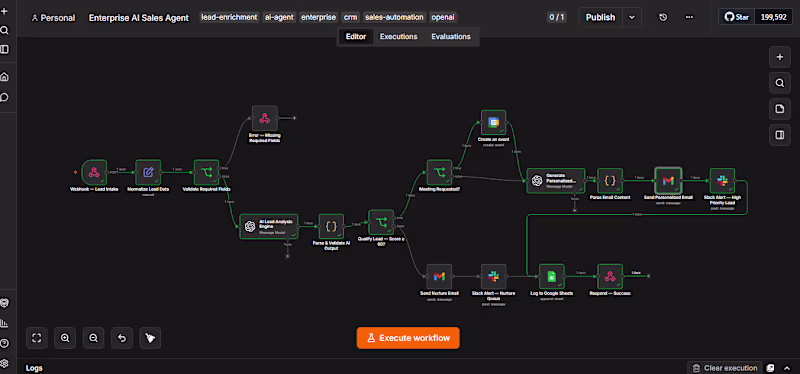This screenshot has width=800, height=374.
Task: Select the AI Lead Analysis Engine node
Action: [269, 226]
